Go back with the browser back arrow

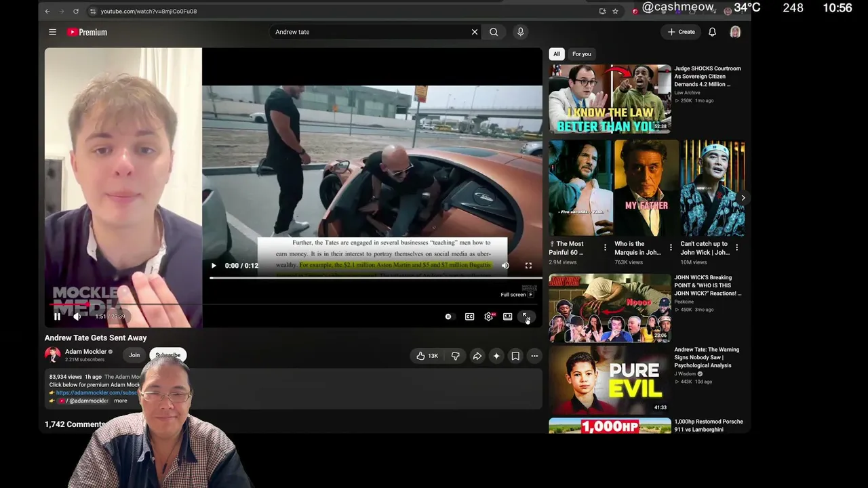[47, 11]
